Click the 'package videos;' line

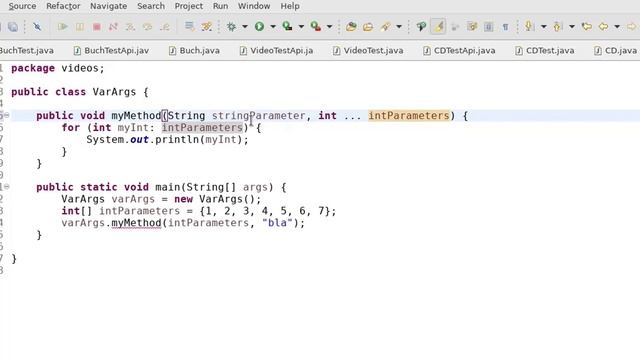58,68
